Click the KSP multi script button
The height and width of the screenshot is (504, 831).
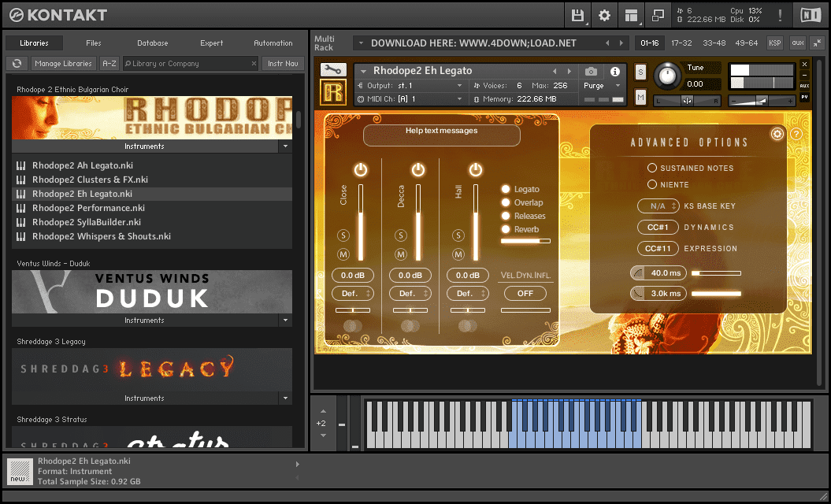click(775, 43)
